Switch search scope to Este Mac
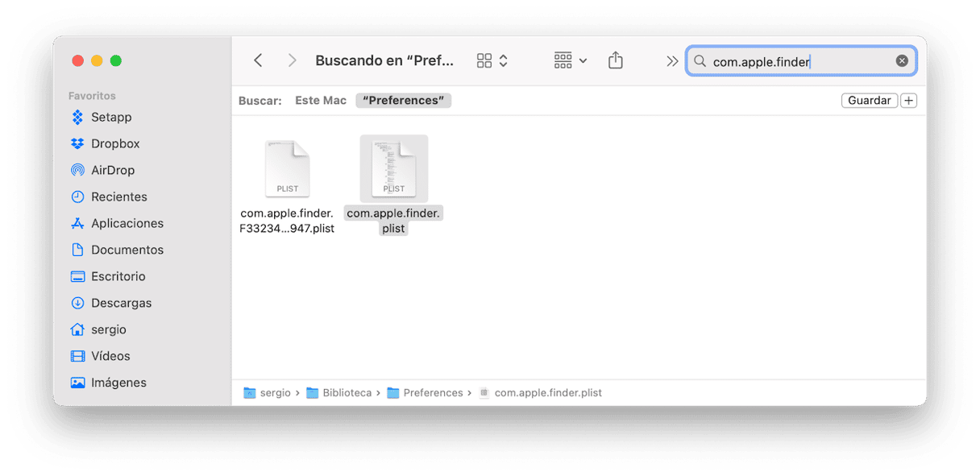980x476 pixels. [321, 101]
